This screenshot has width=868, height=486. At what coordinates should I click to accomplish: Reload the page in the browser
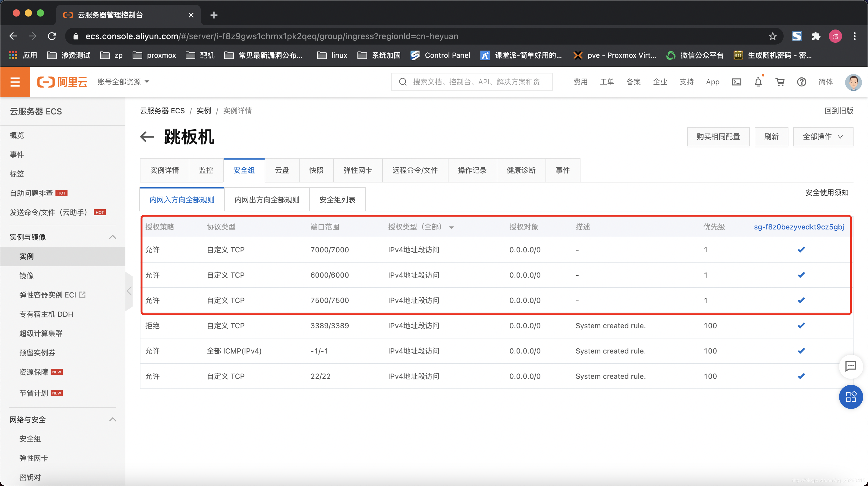[52, 36]
